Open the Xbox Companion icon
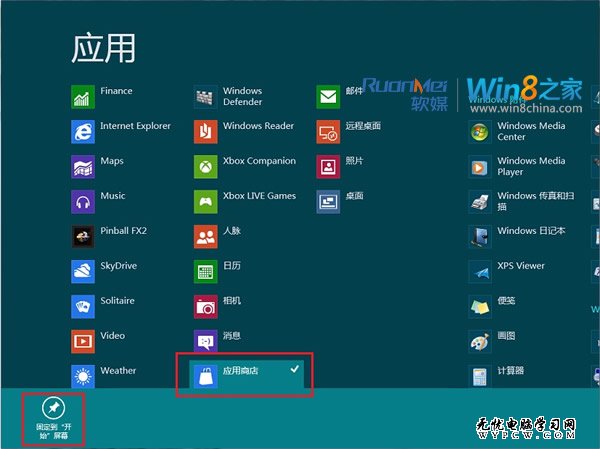The width and height of the screenshot is (600, 449). point(205,167)
